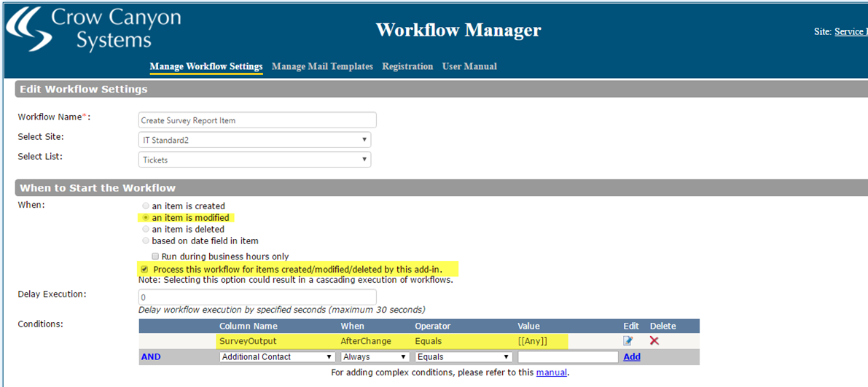Select the 'an item is created' radio option
The image size is (868, 387).
point(146,206)
